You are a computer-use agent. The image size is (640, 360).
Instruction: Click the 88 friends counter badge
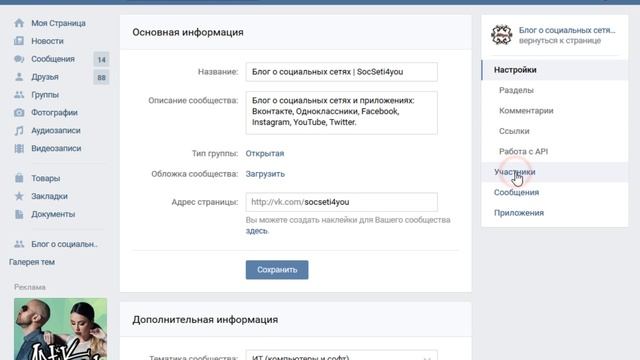point(101,77)
